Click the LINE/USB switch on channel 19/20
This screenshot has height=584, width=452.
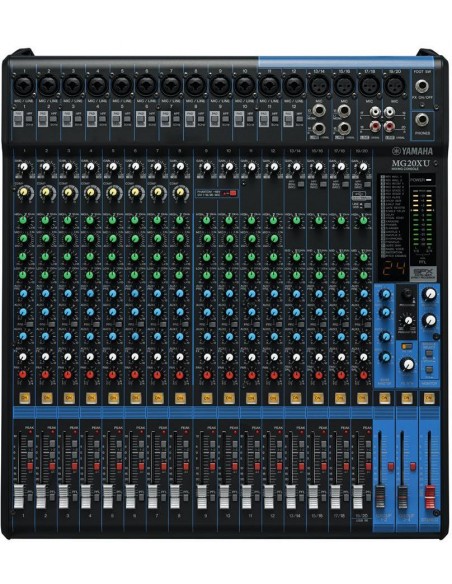pyautogui.click(x=367, y=206)
